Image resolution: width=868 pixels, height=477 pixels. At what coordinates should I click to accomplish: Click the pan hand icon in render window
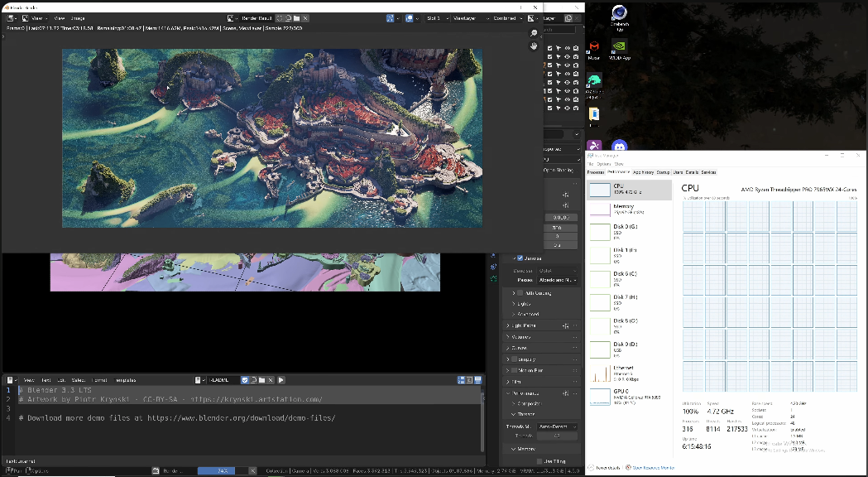point(534,46)
